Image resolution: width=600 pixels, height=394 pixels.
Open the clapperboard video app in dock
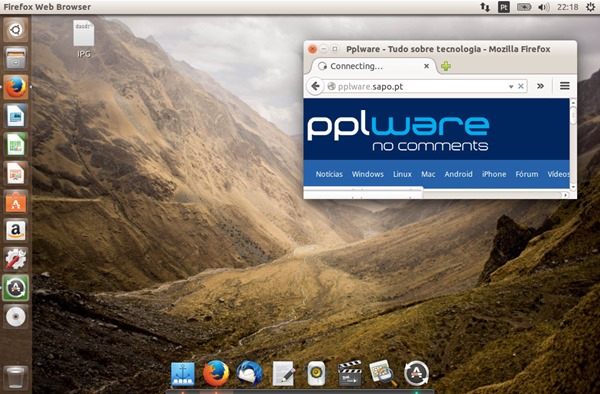tap(350, 373)
